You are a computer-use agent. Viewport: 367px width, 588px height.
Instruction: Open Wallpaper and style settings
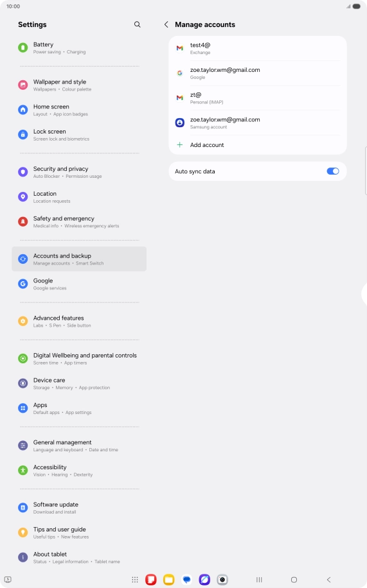point(79,85)
